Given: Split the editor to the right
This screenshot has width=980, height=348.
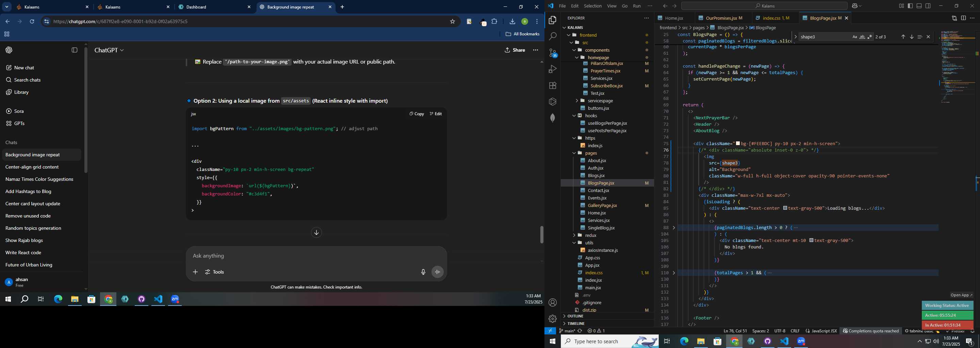Looking at the screenshot, I should point(963,18).
